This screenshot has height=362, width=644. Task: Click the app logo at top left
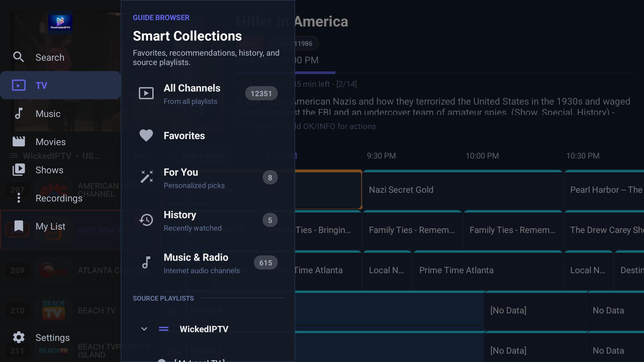60,22
